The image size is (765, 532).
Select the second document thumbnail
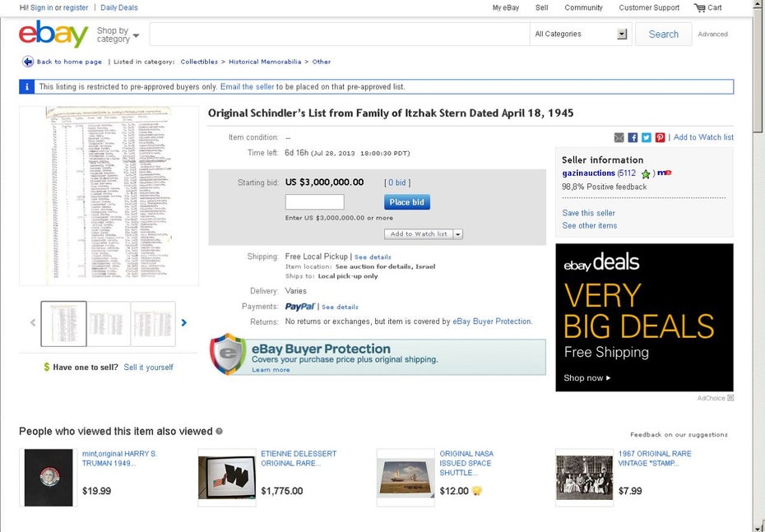(x=109, y=324)
